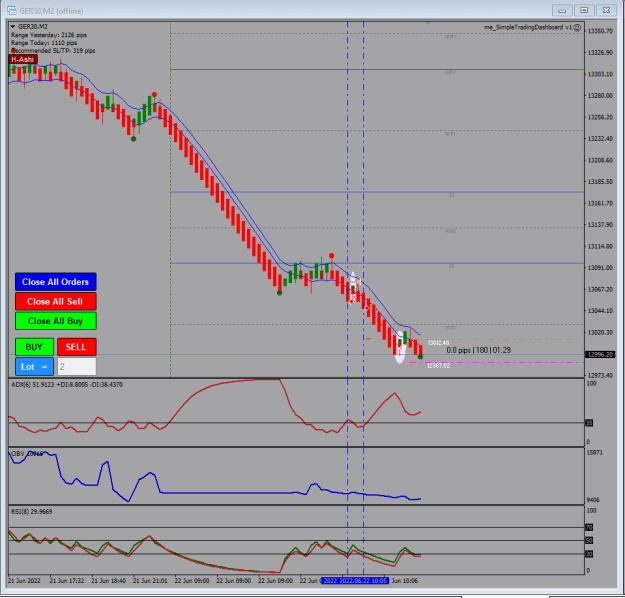Screen dimensions: 625x598
Task: Select the lot size input field
Action: pyautogui.click(x=77, y=366)
